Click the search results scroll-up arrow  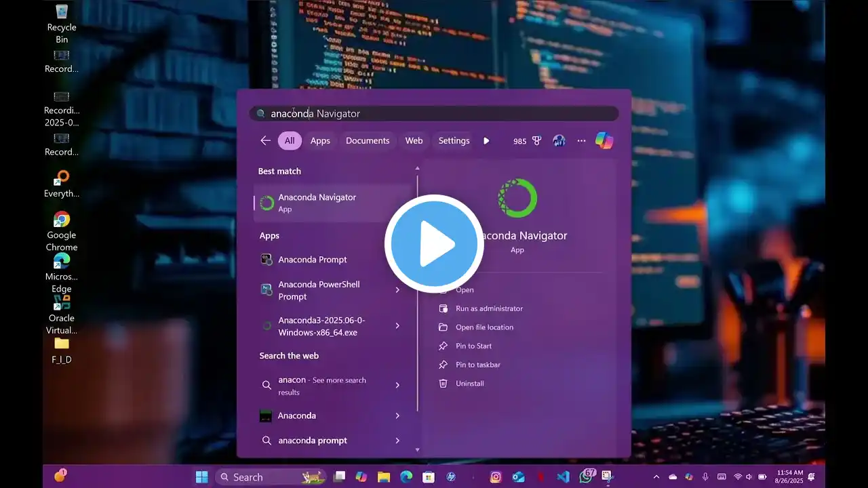pos(417,168)
